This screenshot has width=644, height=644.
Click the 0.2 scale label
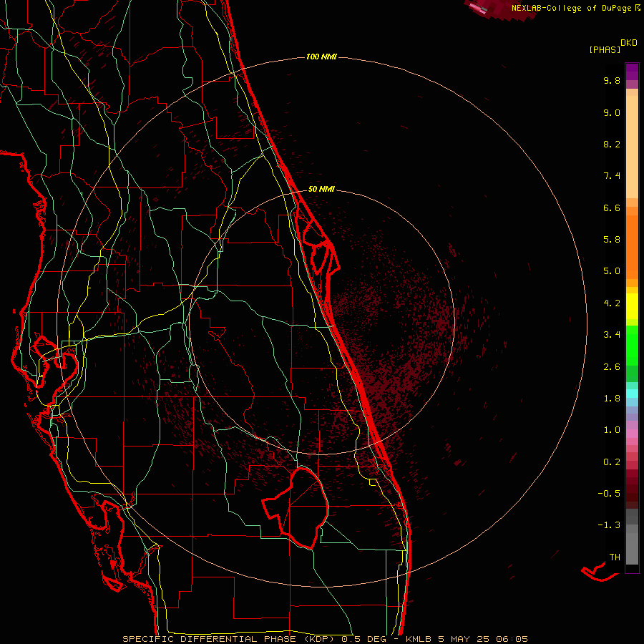click(612, 462)
